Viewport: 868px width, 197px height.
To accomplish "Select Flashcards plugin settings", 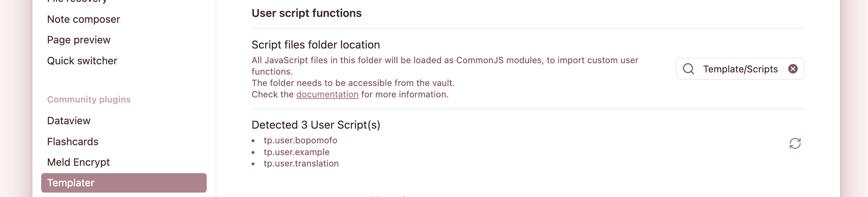I will [x=73, y=142].
